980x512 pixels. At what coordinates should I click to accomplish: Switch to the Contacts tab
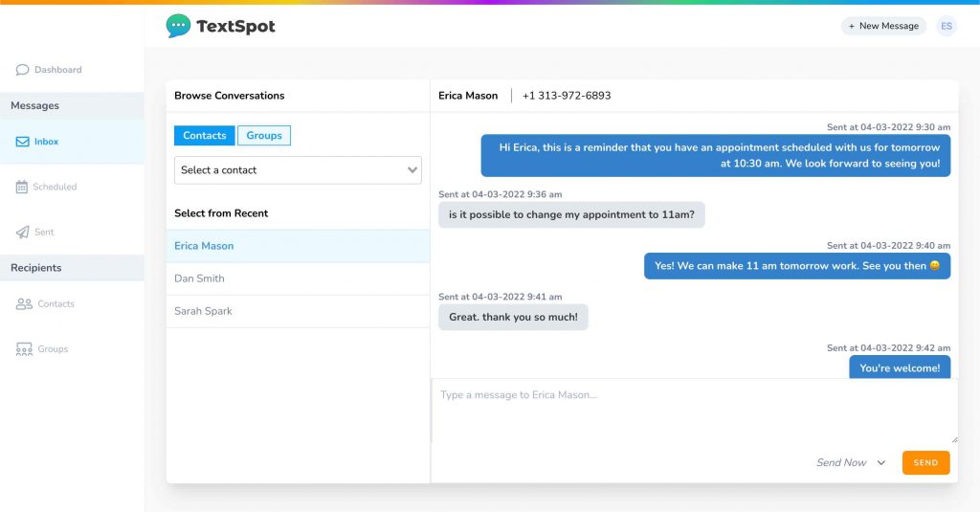point(205,136)
